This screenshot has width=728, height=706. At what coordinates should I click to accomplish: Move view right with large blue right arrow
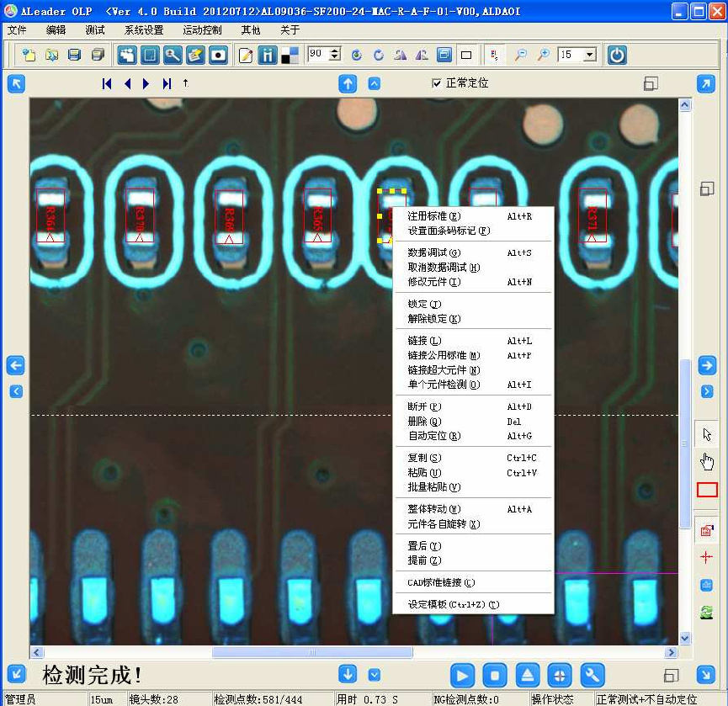click(x=707, y=366)
